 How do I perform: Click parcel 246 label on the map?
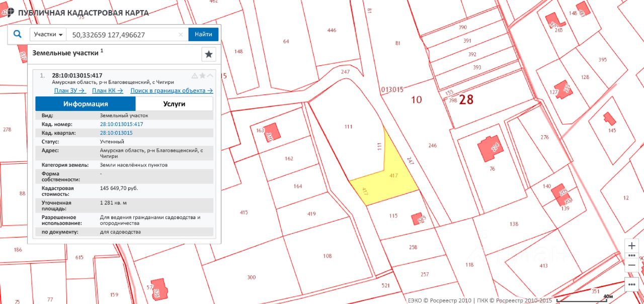coord(433,146)
